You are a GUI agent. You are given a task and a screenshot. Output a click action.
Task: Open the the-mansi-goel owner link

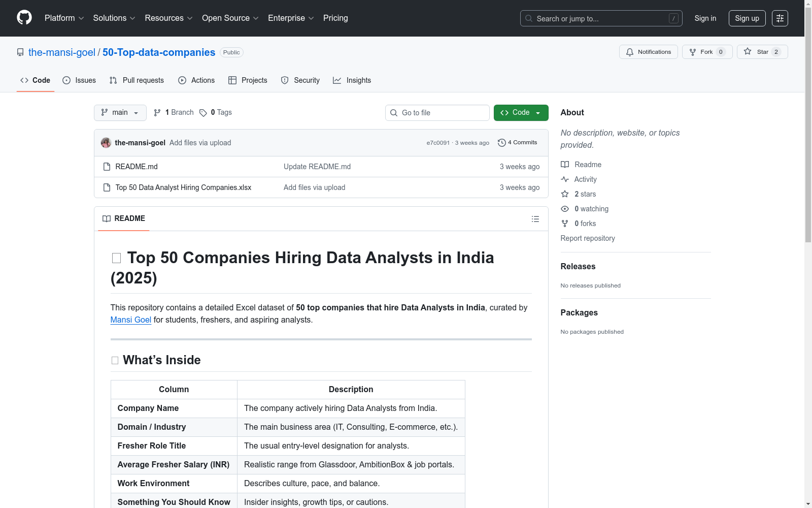pos(62,52)
